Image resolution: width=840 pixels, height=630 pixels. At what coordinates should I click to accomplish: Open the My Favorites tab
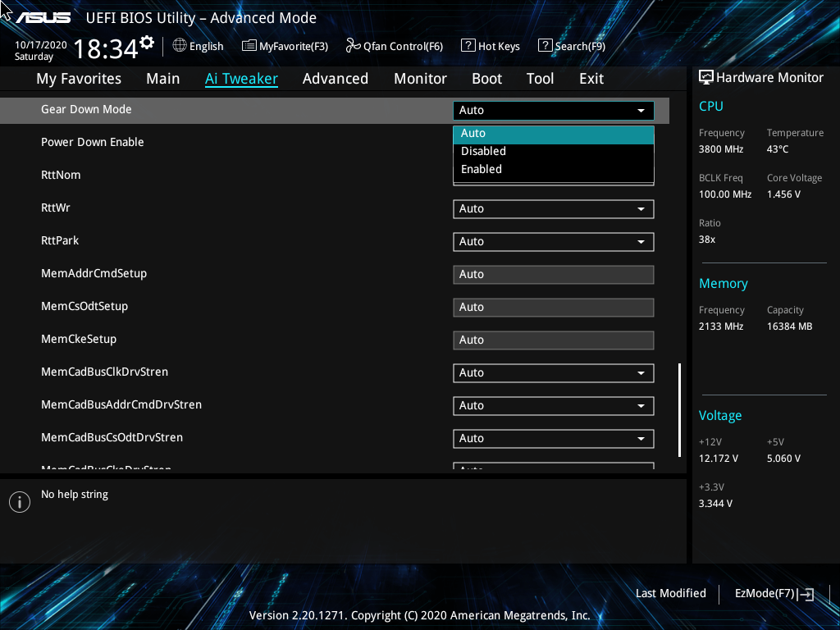[x=79, y=79]
